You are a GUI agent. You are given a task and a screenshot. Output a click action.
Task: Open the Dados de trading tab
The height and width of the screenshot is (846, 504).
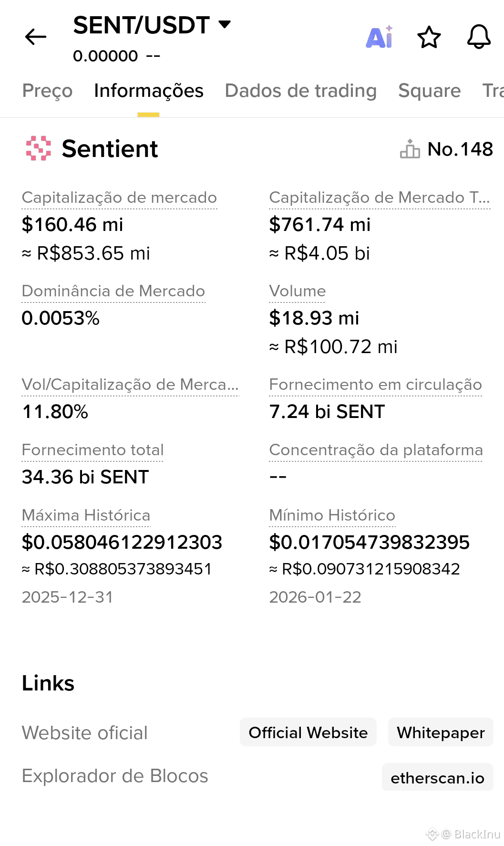coord(300,91)
